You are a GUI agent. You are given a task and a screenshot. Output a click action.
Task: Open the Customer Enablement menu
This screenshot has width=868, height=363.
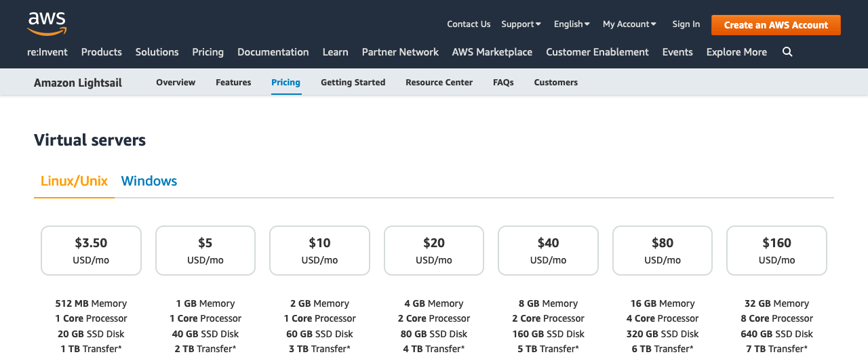[597, 51]
